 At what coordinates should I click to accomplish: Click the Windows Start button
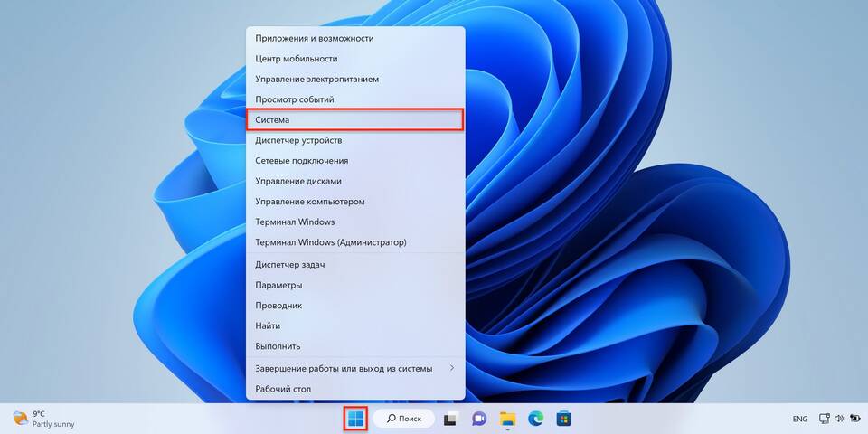[x=355, y=419]
